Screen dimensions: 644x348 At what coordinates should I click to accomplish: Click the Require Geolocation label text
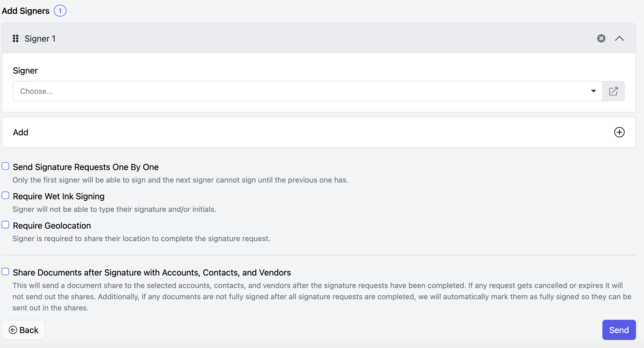[52, 226]
